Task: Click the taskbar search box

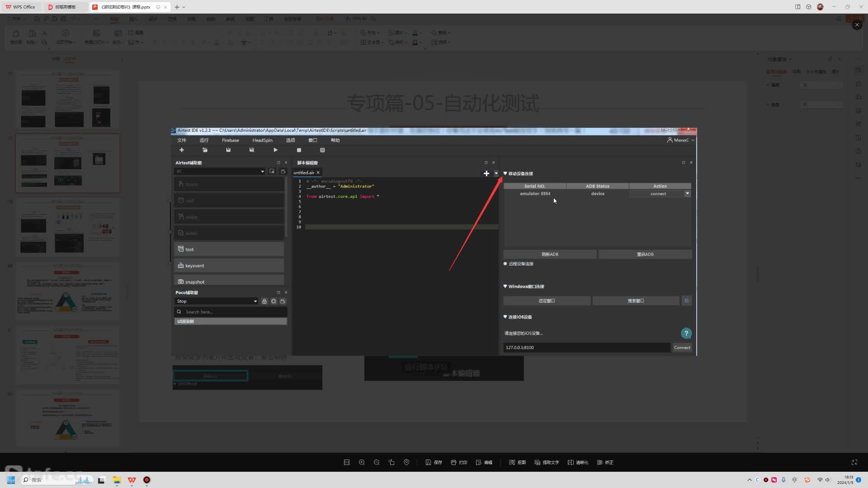Action: [57, 480]
